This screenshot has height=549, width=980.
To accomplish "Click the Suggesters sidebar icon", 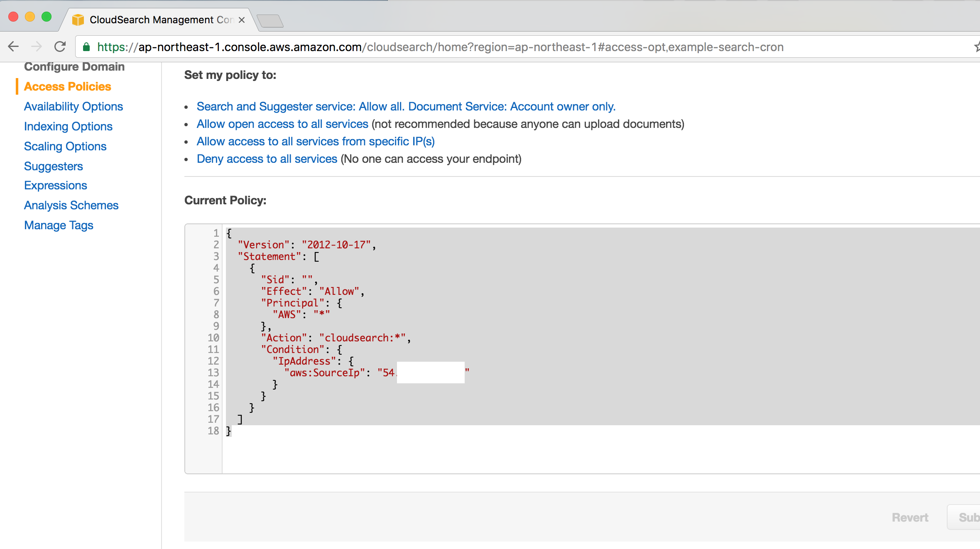I will (x=53, y=166).
